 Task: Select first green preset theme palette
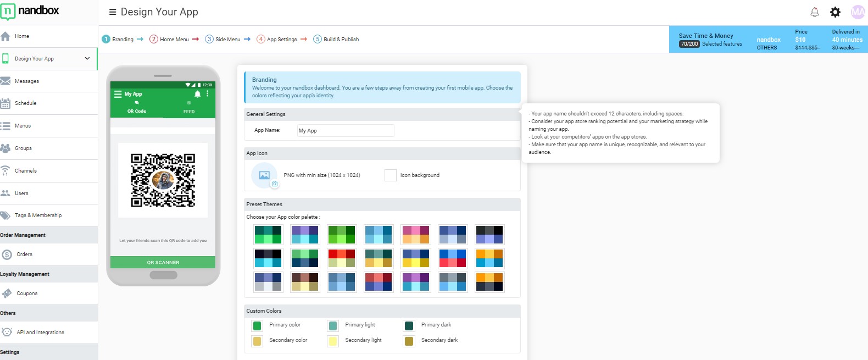268,235
